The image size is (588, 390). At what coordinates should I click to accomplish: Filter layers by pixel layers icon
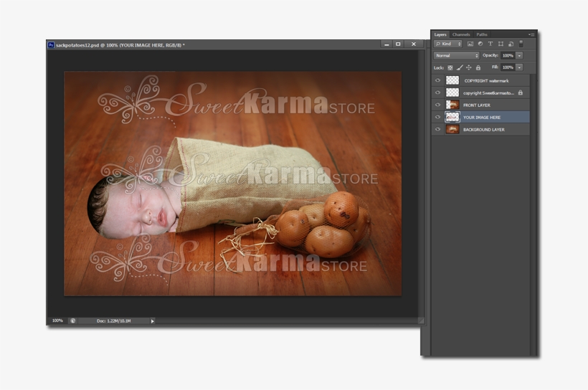[x=470, y=44]
